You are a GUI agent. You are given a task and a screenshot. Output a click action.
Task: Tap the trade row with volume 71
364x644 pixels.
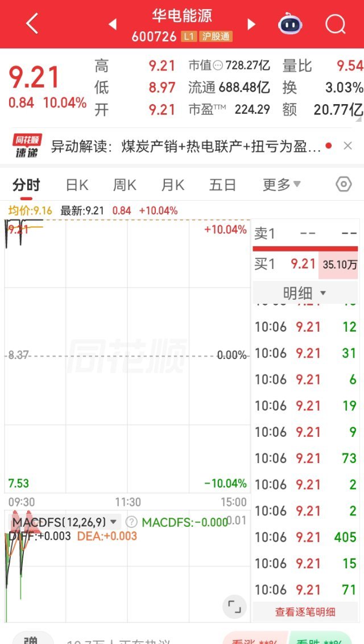pos(306,589)
